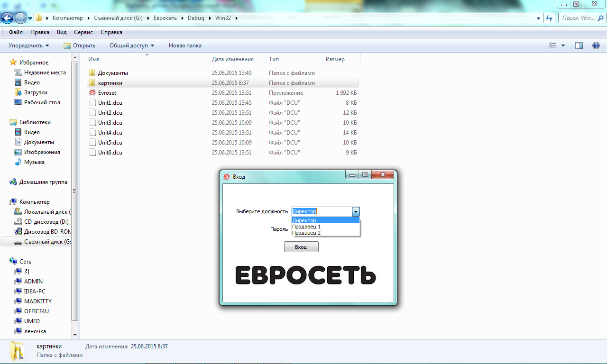Open Рабочий стол in the sidebar
The width and height of the screenshot is (607, 364).
point(42,102)
